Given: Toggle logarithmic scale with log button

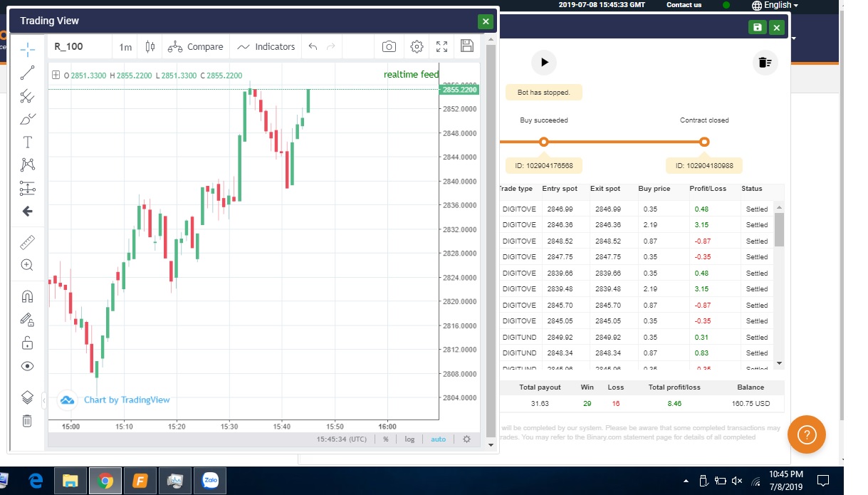Looking at the screenshot, I should click(409, 439).
